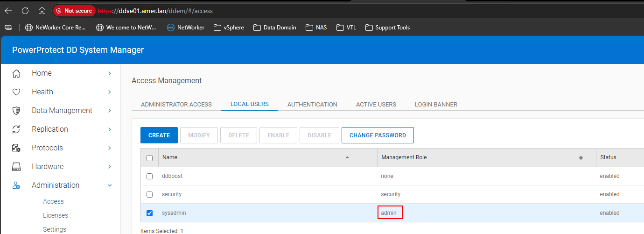Click the Health heart icon
Image resolution: width=644 pixels, height=234 pixels.
(x=16, y=92)
